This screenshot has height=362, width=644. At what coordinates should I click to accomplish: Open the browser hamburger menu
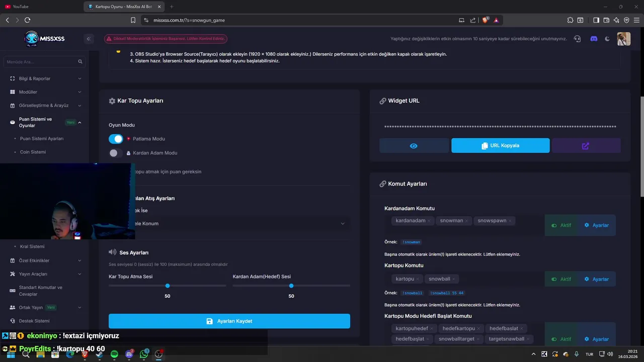636,20
